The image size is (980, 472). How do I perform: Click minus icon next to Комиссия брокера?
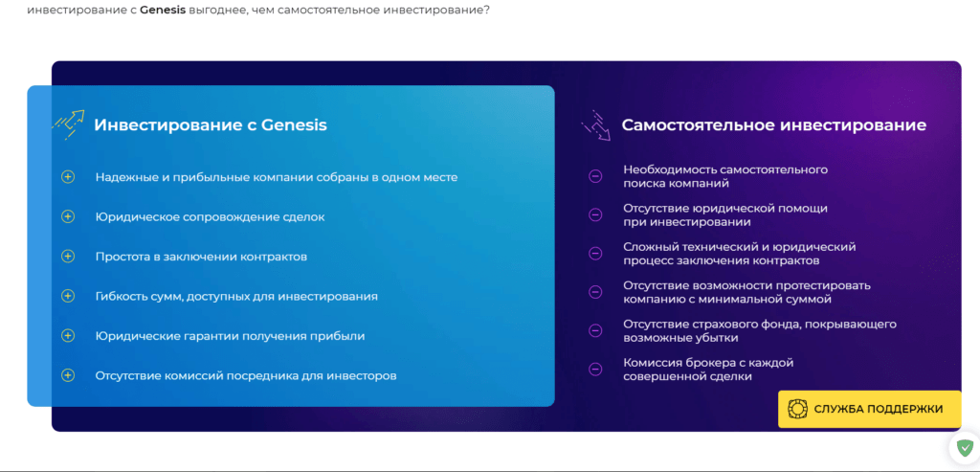pyautogui.click(x=595, y=370)
